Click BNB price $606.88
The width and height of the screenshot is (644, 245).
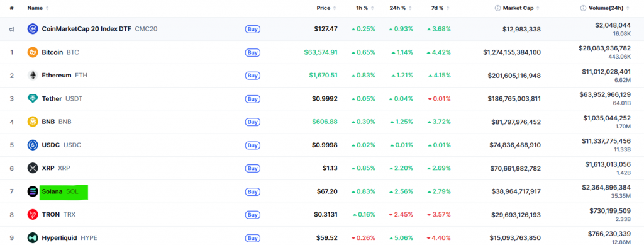point(325,122)
